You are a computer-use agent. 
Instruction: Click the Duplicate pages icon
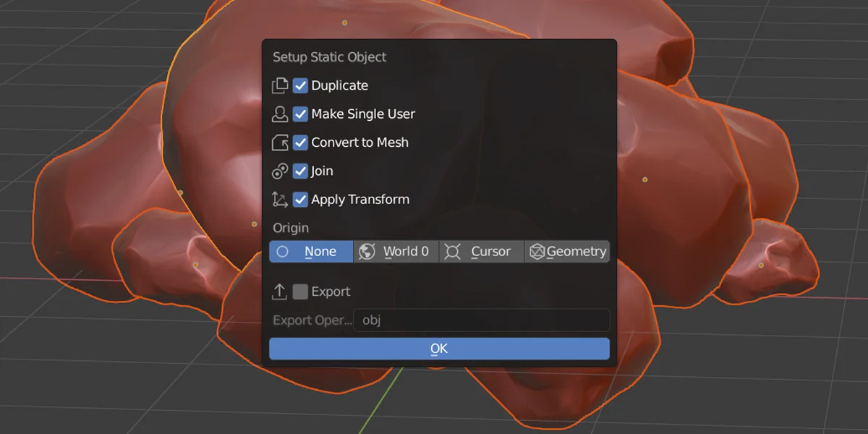pos(281,85)
